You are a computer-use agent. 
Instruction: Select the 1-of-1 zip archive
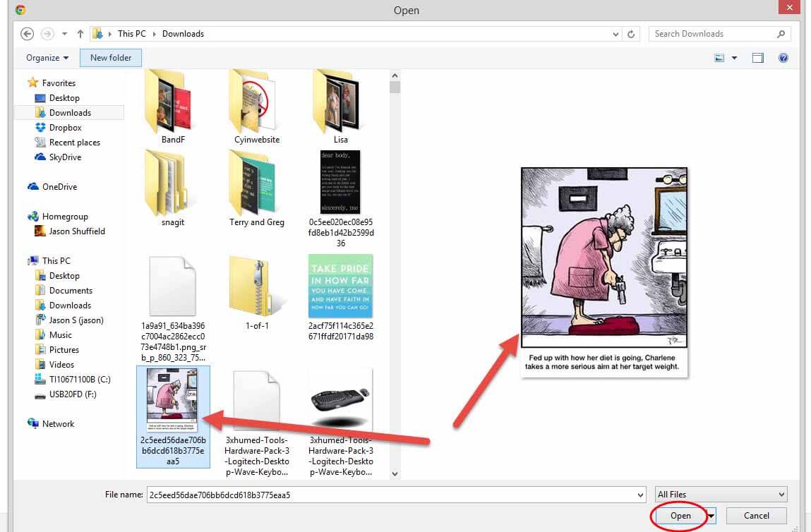(x=256, y=293)
